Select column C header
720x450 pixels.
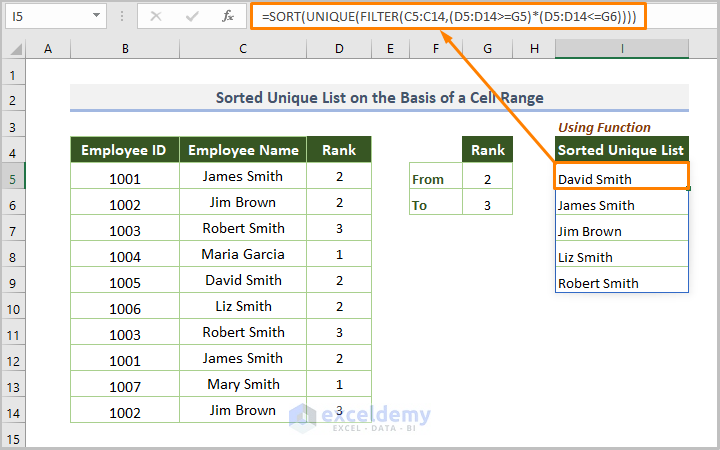tap(242, 50)
